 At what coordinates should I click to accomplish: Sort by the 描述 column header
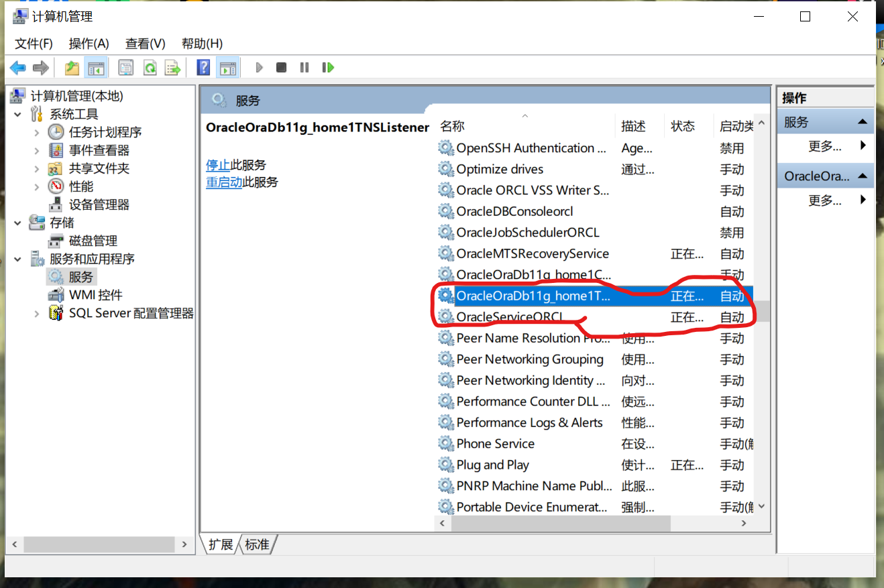pos(639,126)
